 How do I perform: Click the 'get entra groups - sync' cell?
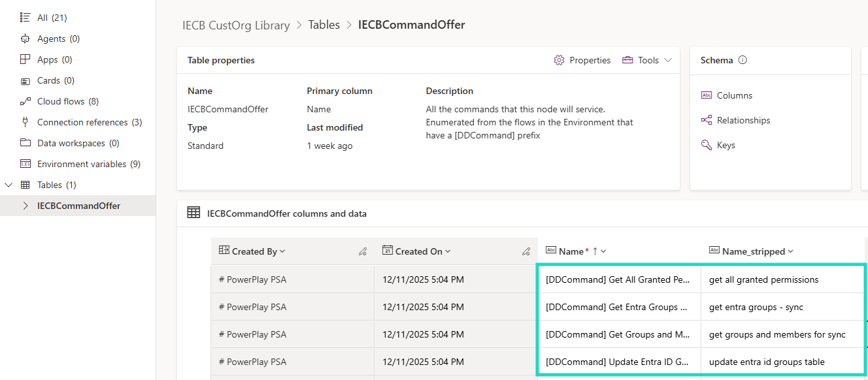click(756, 307)
